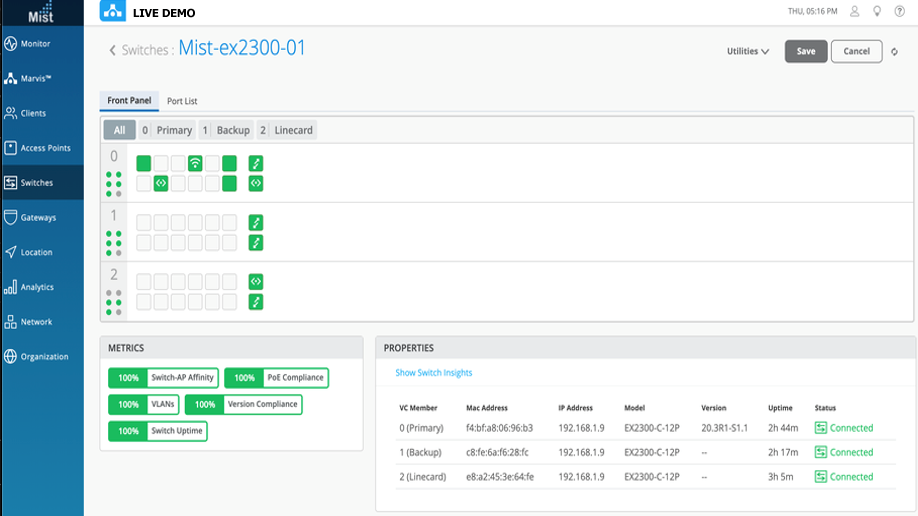This screenshot has height=516, width=918.
Task: Select the wireless AP port on switch 0
Action: pos(195,164)
